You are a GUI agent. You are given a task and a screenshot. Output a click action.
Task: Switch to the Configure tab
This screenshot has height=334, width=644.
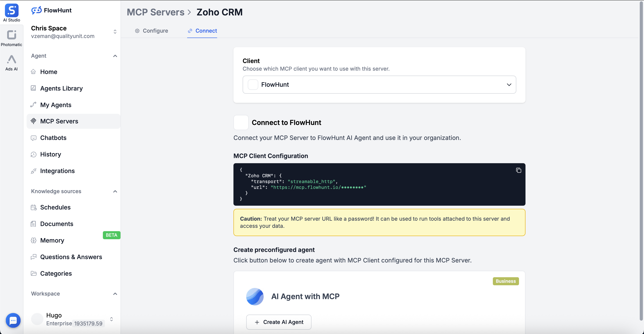[x=152, y=31]
